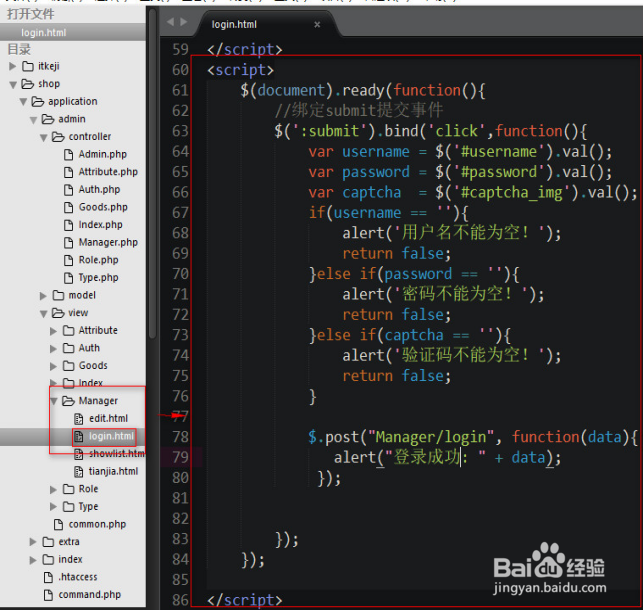Open Admin.php file
The image size is (643, 610).
(x=103, y=154)
